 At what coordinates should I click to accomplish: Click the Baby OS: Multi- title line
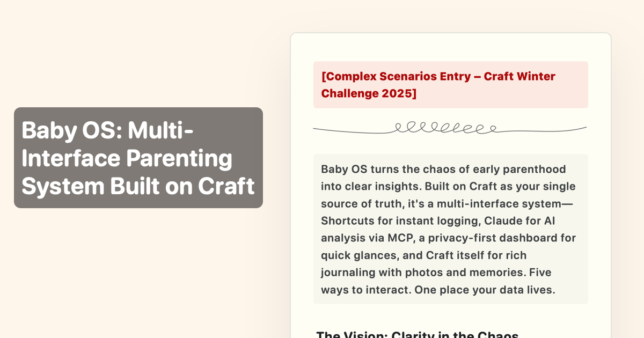tap(107, 130)
